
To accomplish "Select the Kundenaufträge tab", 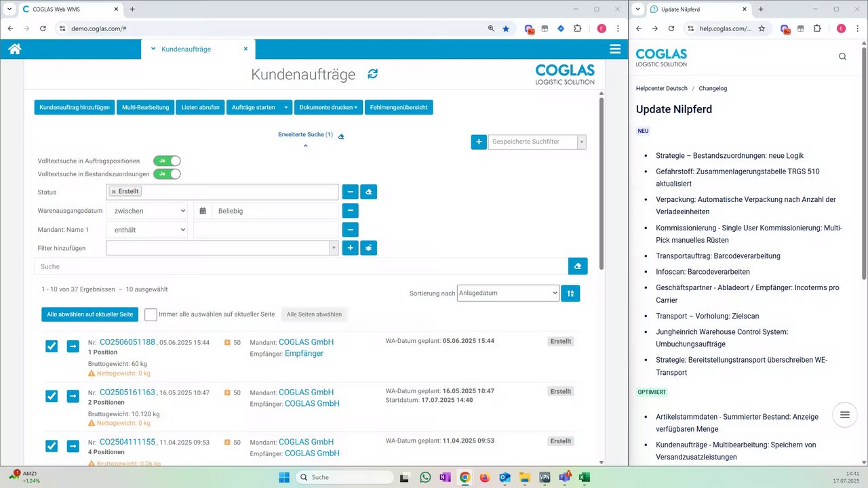I will point(186,49).
